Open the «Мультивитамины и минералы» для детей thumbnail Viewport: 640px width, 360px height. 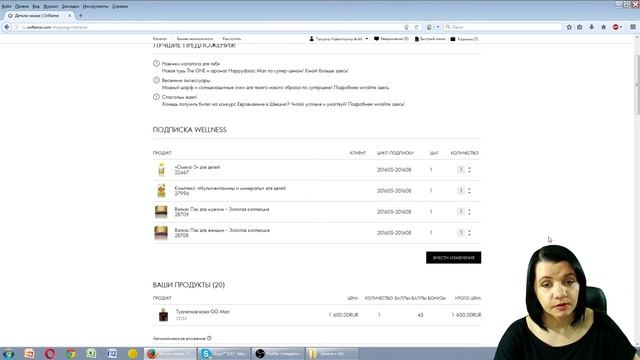(x=161, y=191)
